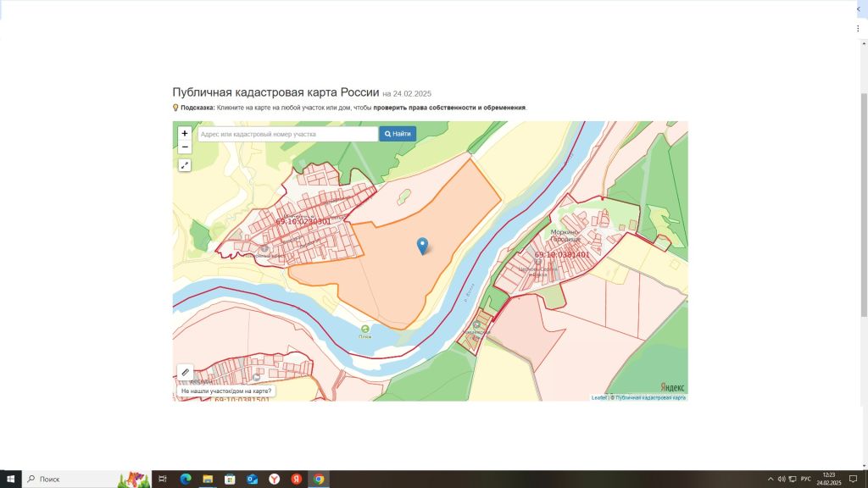Open Microsoft Edge from the taskbar
The image size is (868, 488).
[186, 479]
